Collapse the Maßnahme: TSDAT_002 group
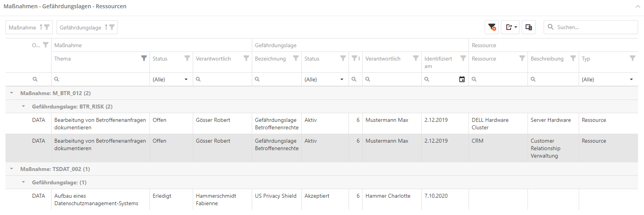 point(12,169)
